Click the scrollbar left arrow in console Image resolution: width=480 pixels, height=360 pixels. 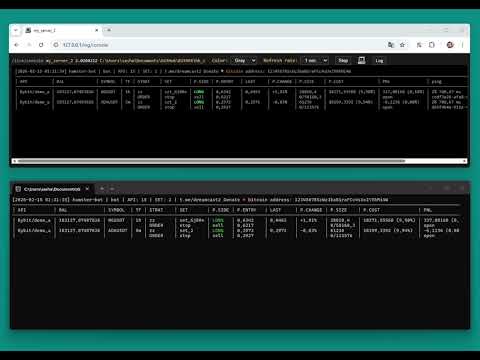coord(14,161)
